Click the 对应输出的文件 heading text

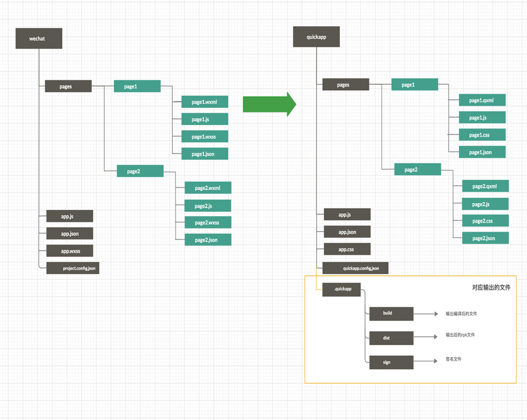(x=491, y=288)
